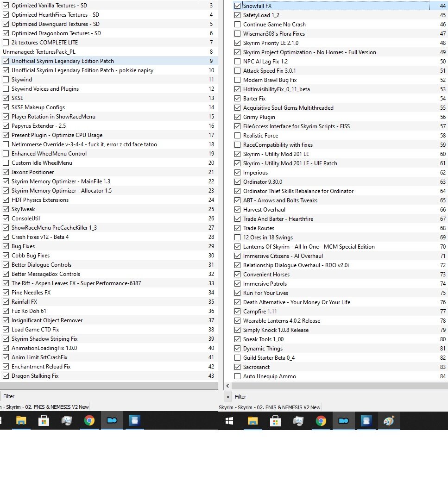Open the database-stack app in the left taskbar
This screenshot has height=500, width=448.
coord(135,420)
